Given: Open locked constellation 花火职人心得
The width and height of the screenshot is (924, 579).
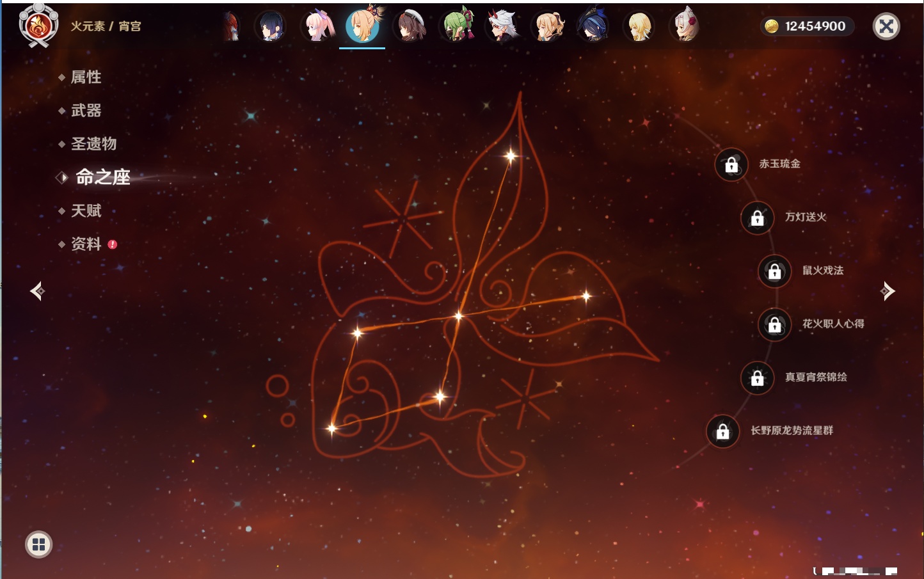Looking at the screenshot, I should (x=775, y=324).
